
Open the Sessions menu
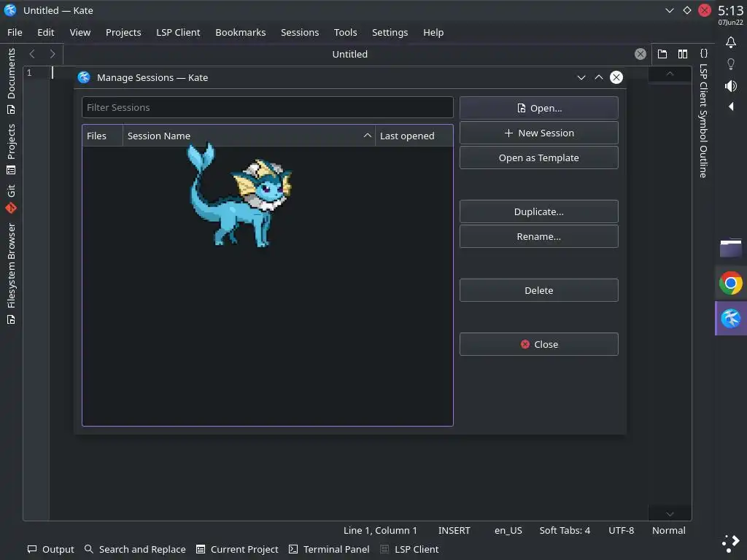[300, 32]
